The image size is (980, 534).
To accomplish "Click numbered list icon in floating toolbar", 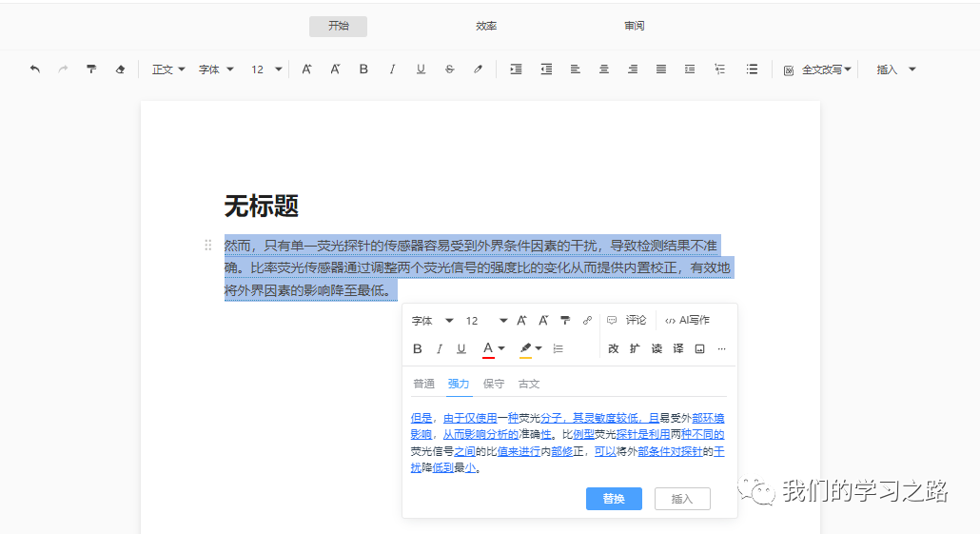I will (x=559, y=349).
